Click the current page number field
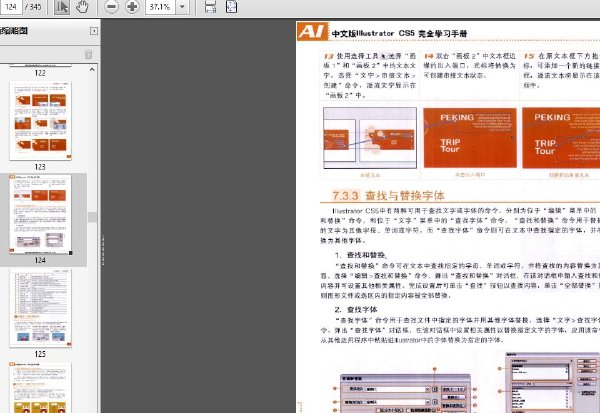 [x=9, y=7]
